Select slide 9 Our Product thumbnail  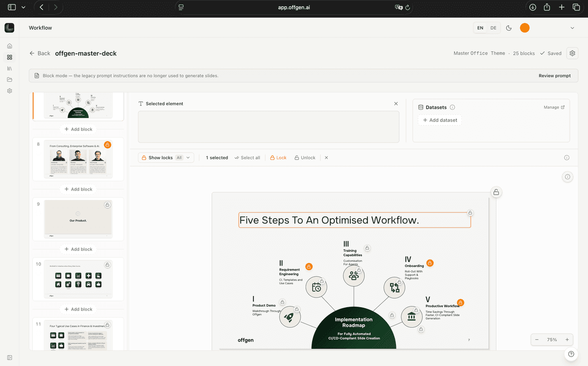[x=78, y=219]
